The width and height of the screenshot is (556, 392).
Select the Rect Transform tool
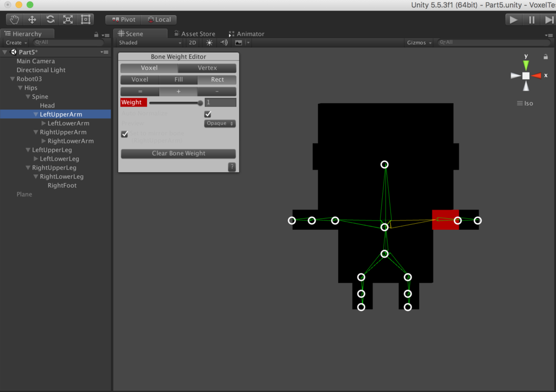[85, 20]
